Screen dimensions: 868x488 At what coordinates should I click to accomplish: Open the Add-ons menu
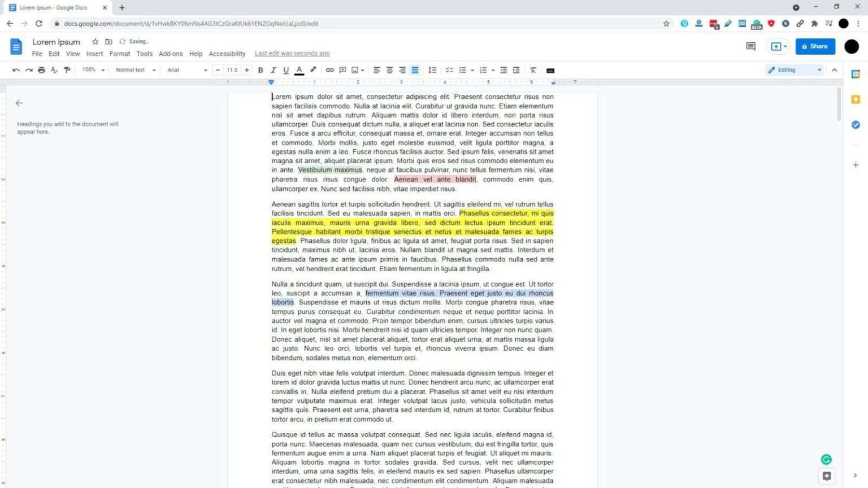coord(171,53)
